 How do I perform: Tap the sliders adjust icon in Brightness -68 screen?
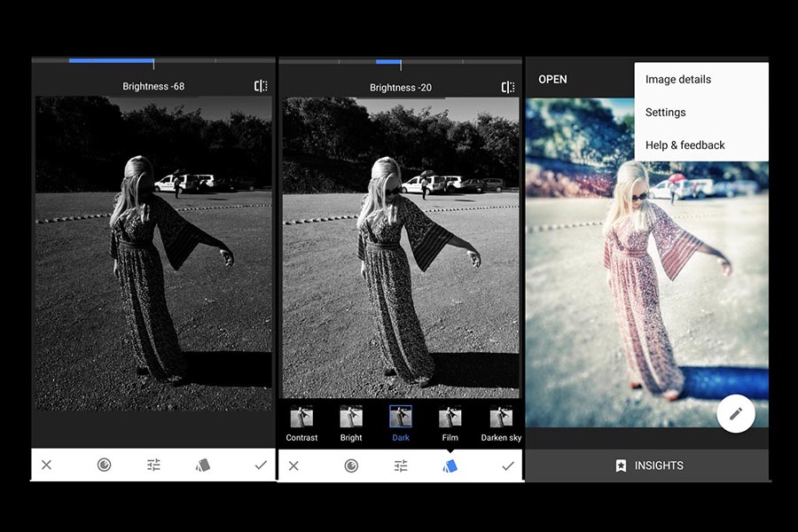[x=153, y=465]
